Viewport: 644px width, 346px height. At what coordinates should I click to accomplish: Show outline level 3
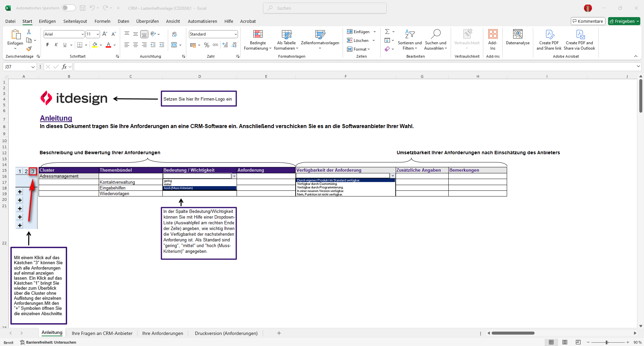click(33, 171)
